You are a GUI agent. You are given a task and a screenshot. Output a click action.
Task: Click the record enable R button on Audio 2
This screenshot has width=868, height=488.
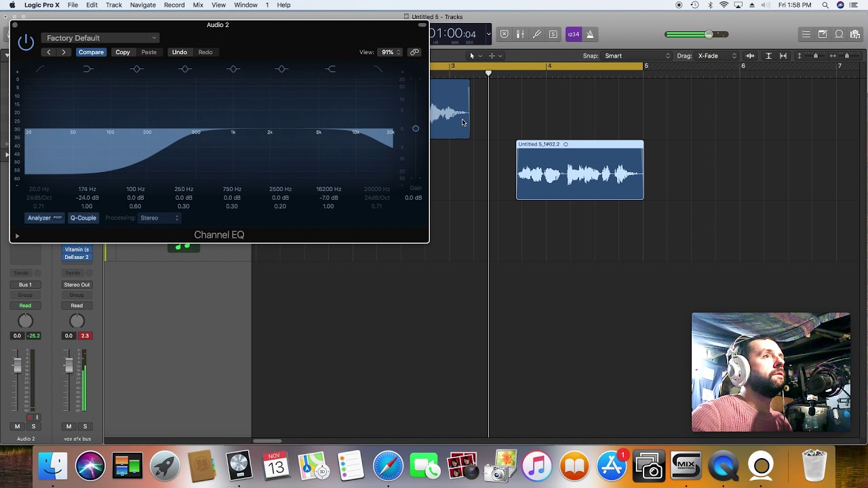(x=29, y=418)
